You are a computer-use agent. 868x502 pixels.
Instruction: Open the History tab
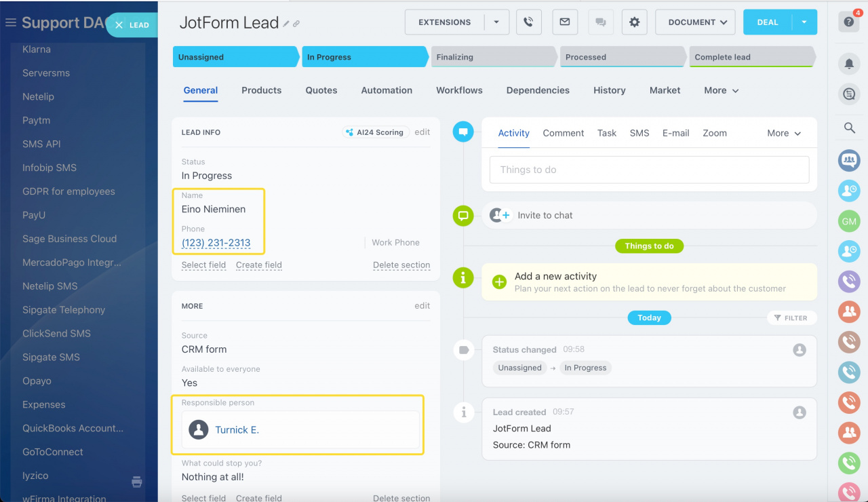tap(609, 90)
